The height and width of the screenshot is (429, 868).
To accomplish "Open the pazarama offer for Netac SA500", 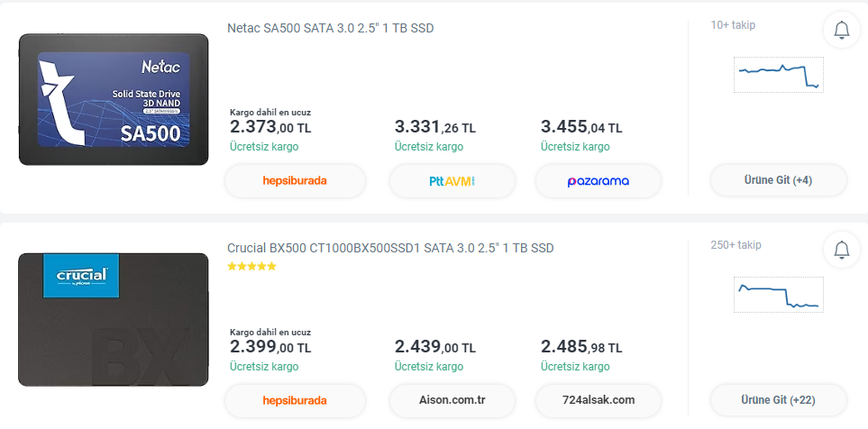I will click(598, 181).
